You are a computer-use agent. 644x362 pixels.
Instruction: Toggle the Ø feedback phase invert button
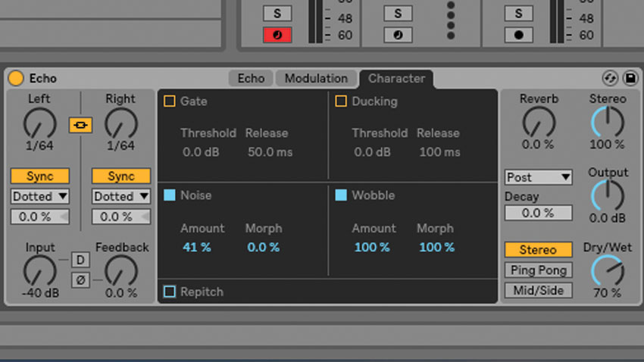pyautogui.click(x=80, y=280)
